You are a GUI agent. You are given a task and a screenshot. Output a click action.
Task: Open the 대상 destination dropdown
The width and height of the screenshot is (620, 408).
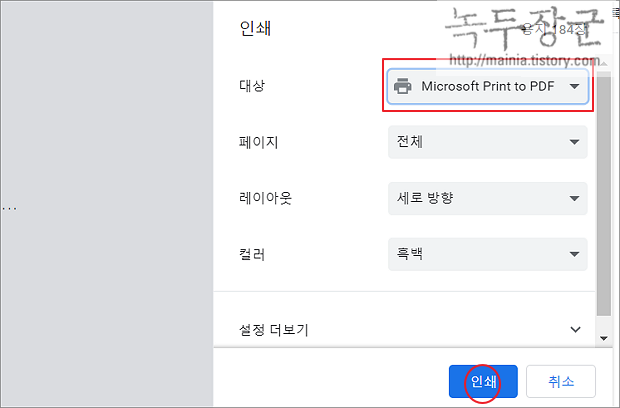point(488,86)
